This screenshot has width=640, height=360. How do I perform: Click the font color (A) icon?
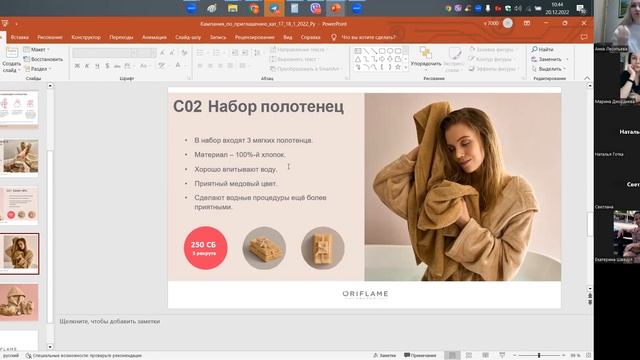[x=178, y=66]
